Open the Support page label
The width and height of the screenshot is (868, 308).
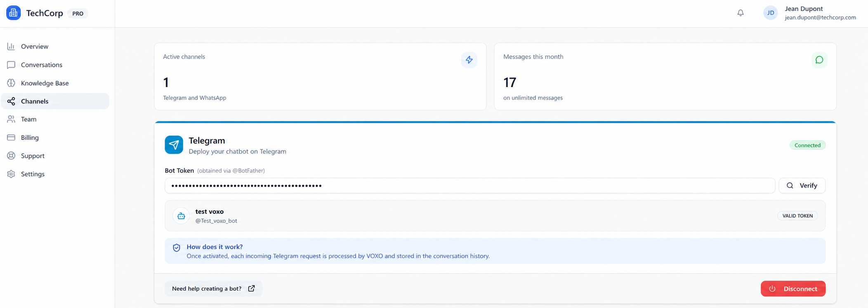[x=33, y=155]
